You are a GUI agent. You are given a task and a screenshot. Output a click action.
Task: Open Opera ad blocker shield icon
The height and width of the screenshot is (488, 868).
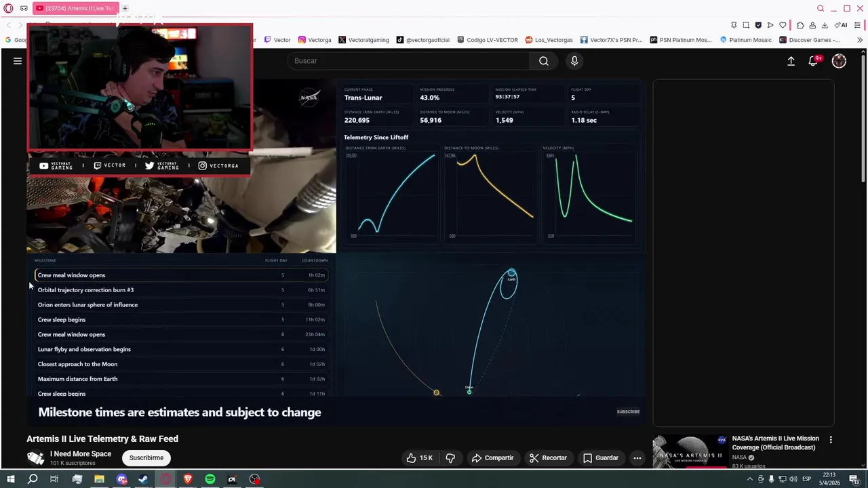point(758,25)
